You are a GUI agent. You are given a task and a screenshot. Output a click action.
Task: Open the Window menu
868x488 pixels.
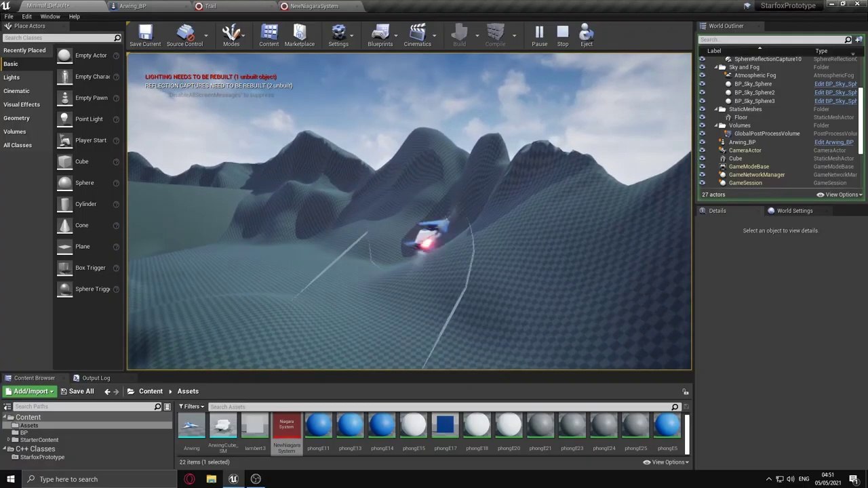(50, 16)
